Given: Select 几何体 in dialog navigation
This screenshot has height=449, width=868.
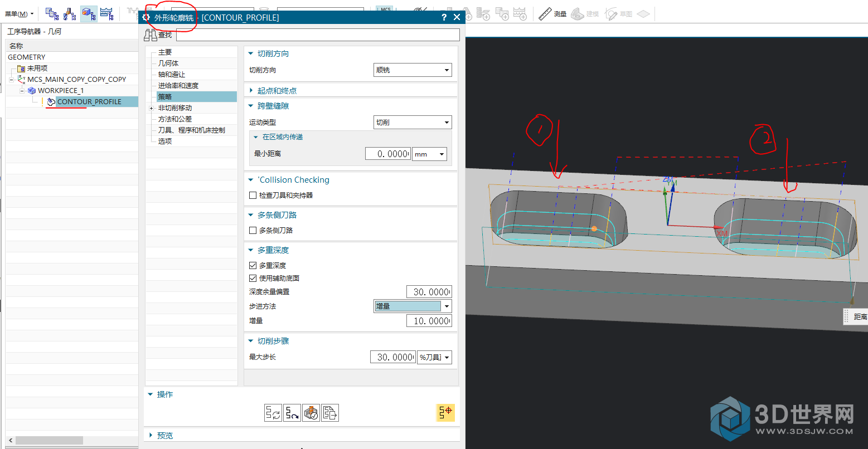Looking at the screenshot, I should pyautogui.click(x=168, y=64).
